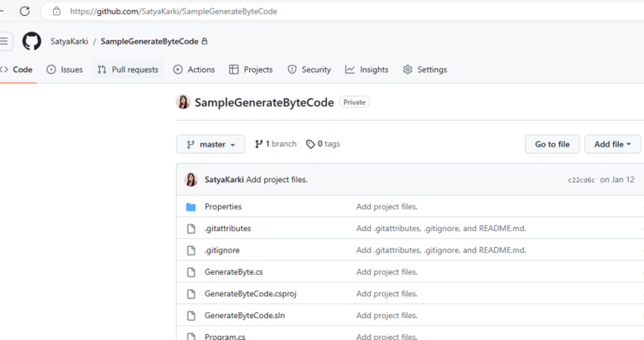Click the GitHub Octocat logo
644x340 pixels.
click(32, 41)
